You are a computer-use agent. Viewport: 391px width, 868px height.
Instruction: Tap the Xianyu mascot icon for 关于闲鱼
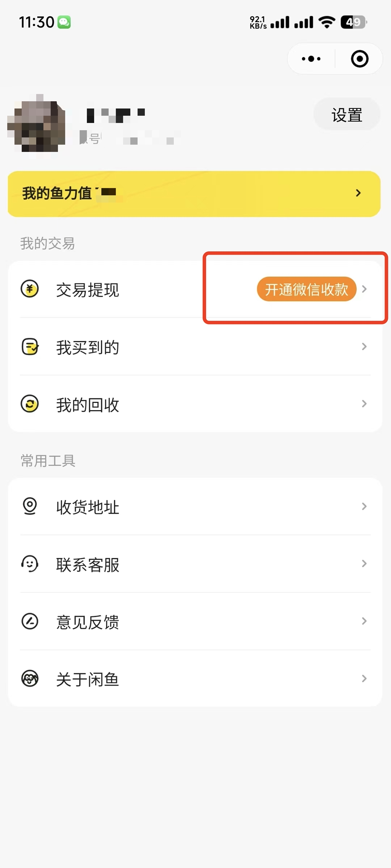click(x=30, y=678)
